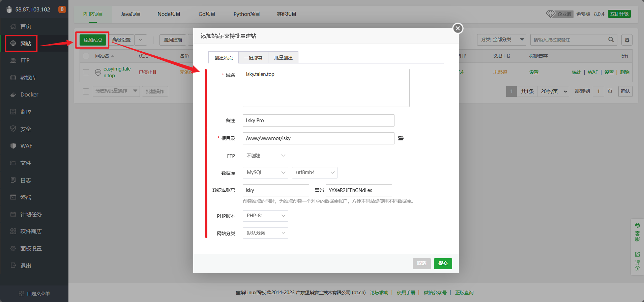The height and width of the screenshot is (302, 644).
Task: Open the 终端 terminal icon in sidebar
Action: click(x=13, y=197)
